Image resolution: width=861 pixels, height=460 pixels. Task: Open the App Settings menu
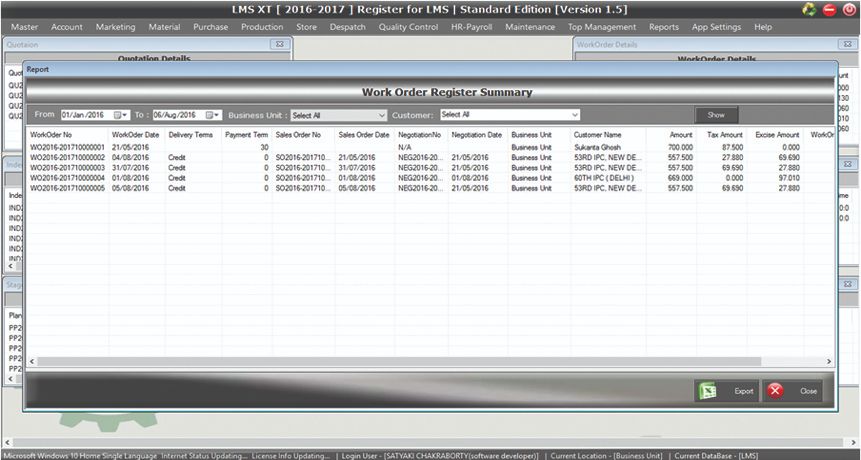(x=716, y=27)
